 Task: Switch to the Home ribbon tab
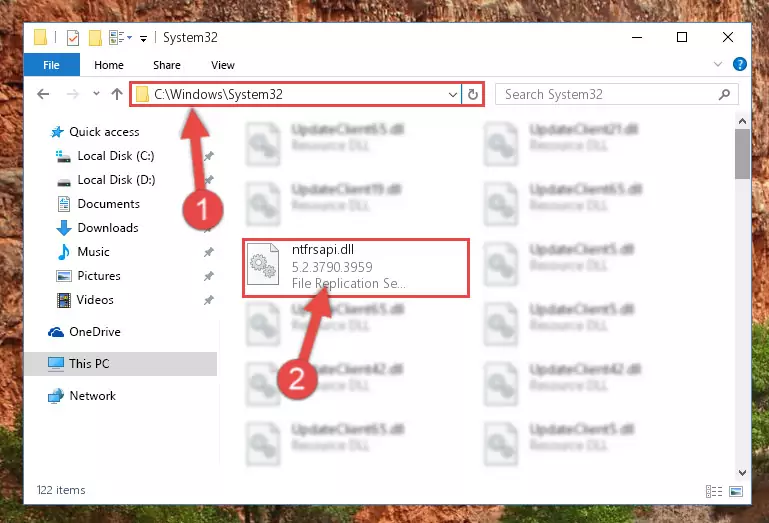109,65
